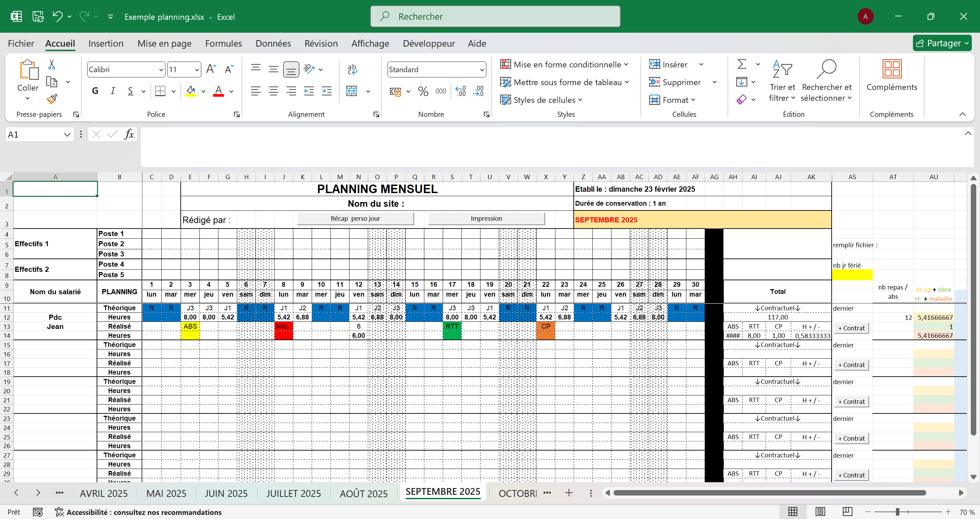
Task: Toggle bold formatting G button
Action: [x=95, y=91]
